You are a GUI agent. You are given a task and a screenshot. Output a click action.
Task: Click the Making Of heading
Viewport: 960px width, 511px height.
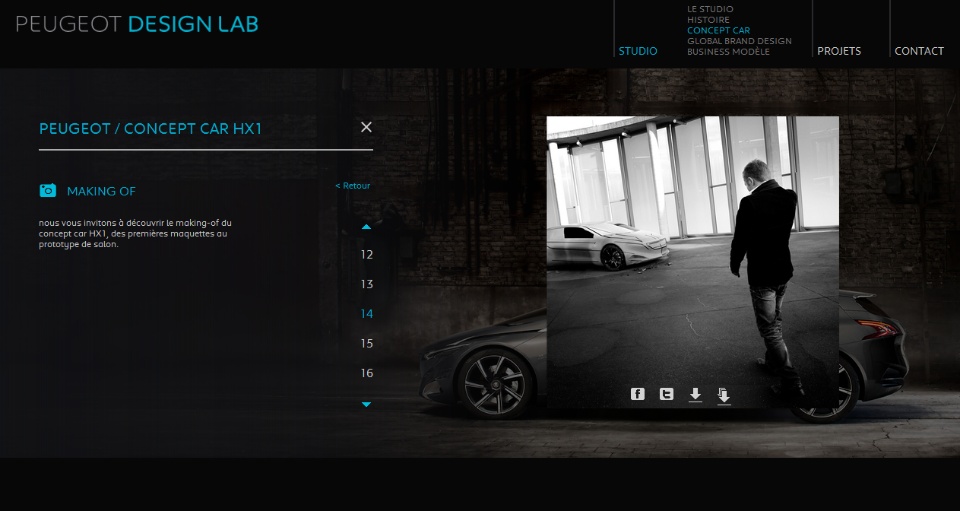[101, 191]
